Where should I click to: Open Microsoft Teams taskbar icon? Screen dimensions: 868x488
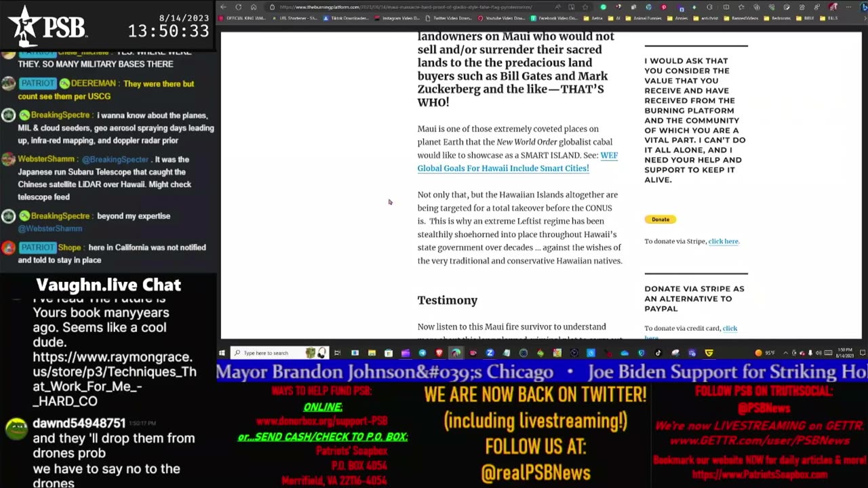point(692,352)
